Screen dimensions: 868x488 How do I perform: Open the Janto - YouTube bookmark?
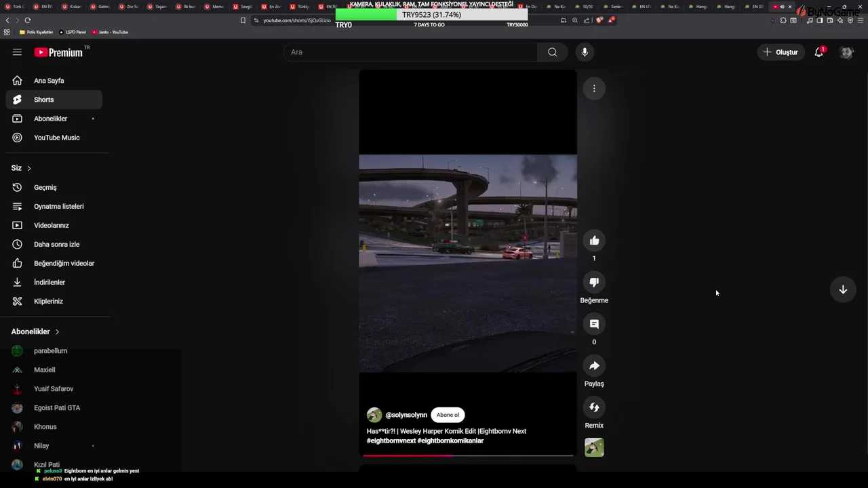coord(110,32)
